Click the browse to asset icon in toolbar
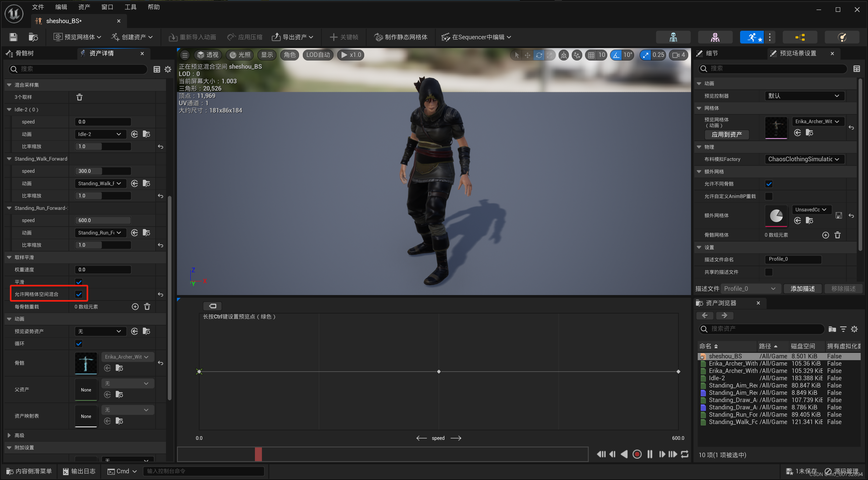 pyautogui.click(x=33, y=37)
